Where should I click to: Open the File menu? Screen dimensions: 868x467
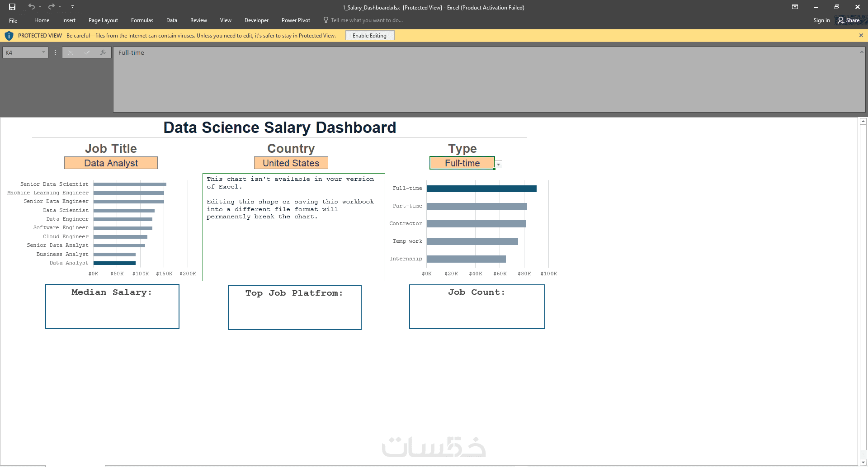(13, 20)
